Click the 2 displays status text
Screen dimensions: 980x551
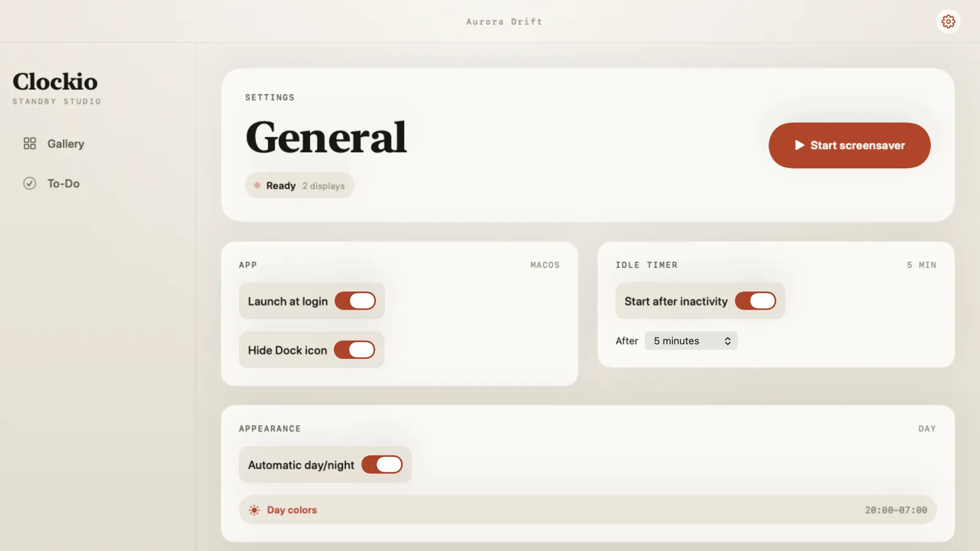(x=323, y=186)
